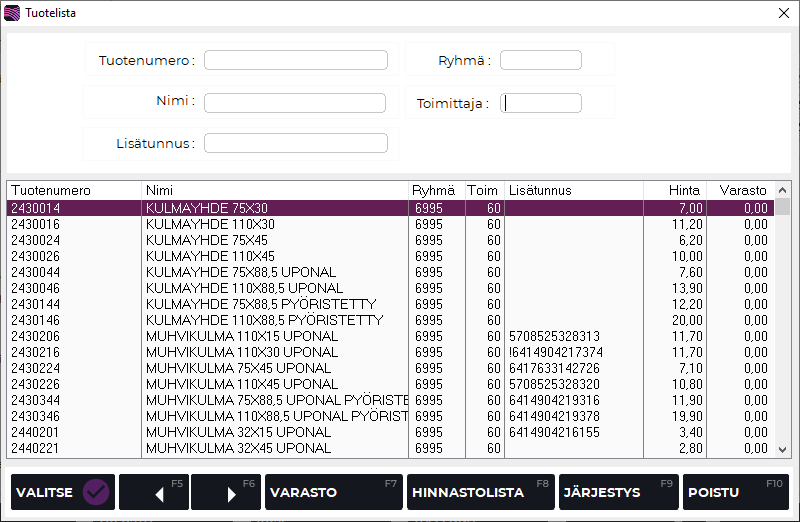Click the JÄRJESTYS sort order button
This screenshot has height=522, width=800.
pos(618,492)
